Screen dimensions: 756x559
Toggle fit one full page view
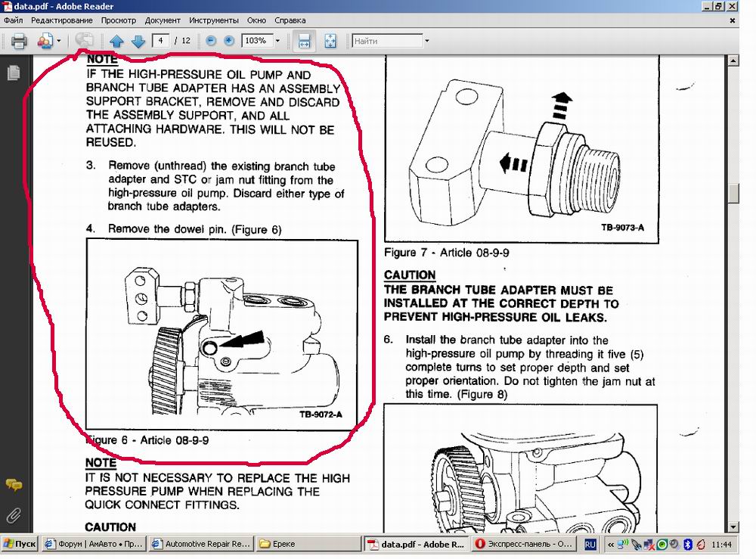pos(330,41)
